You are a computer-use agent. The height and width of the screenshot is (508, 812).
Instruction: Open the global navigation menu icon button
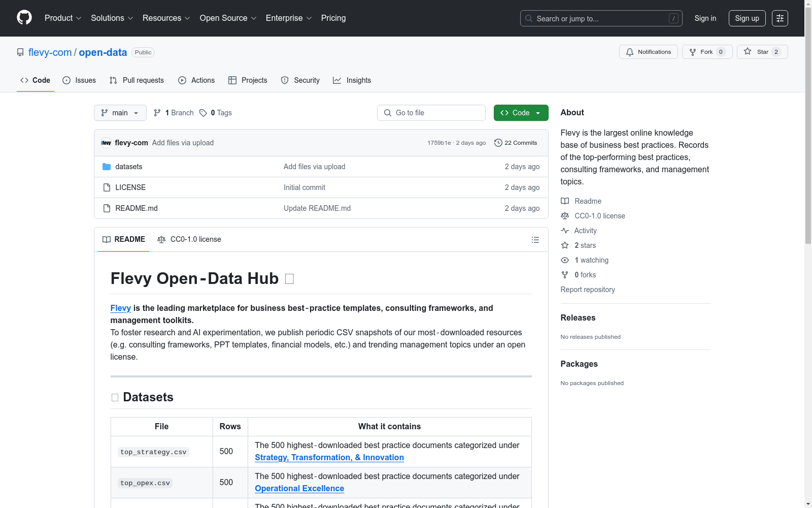(x=780, y=18)
